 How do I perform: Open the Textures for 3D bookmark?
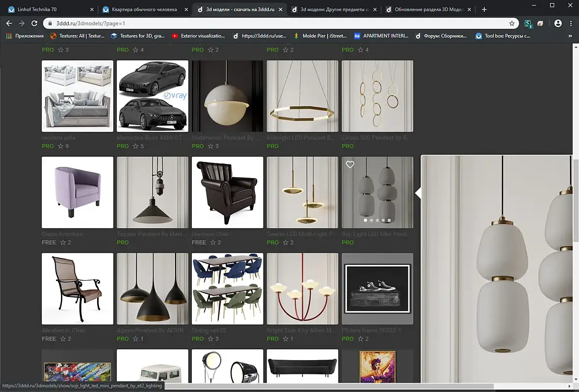[x=138, y=36]
